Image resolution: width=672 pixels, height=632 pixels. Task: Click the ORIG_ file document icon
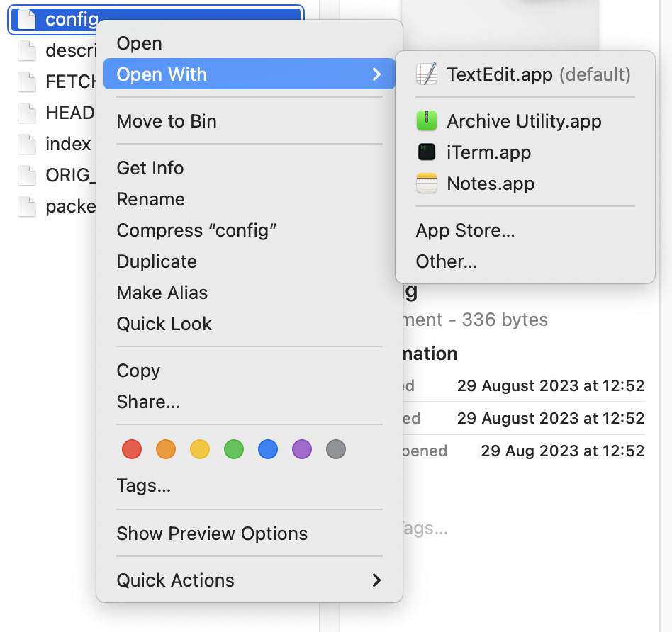27,175
